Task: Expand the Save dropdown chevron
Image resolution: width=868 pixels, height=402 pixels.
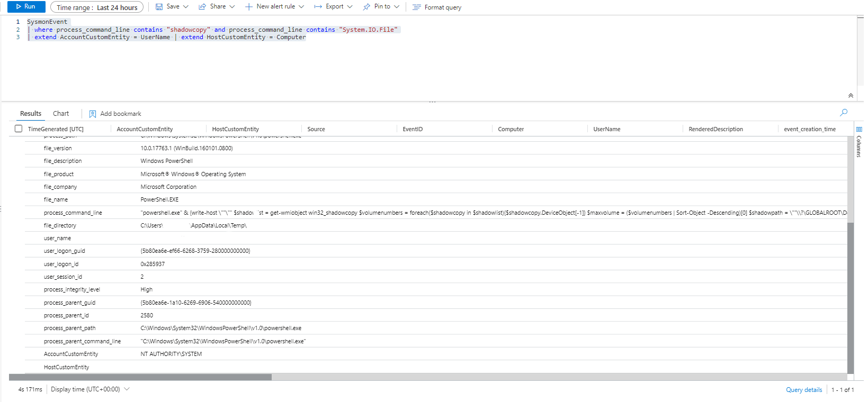Action: click(186, 7)
